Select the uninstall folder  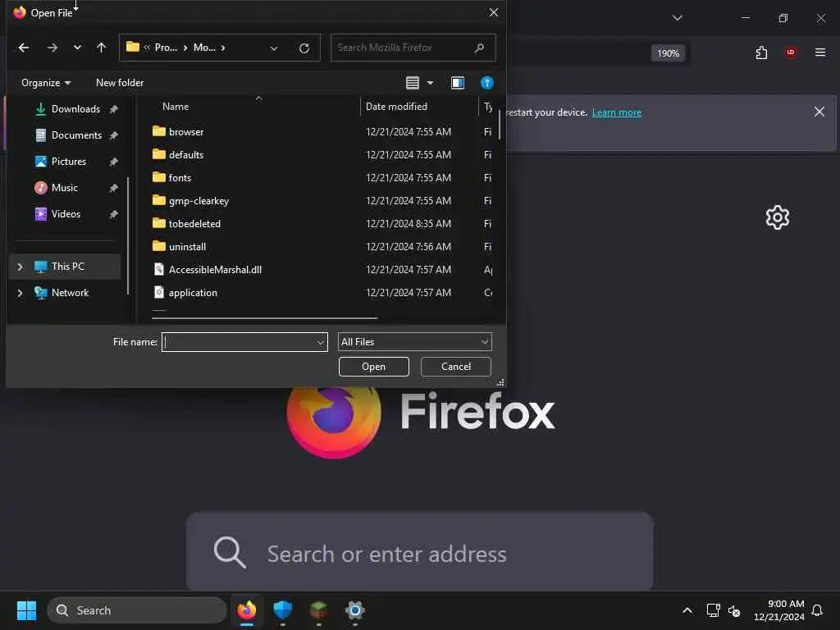[x=187, y=247]
